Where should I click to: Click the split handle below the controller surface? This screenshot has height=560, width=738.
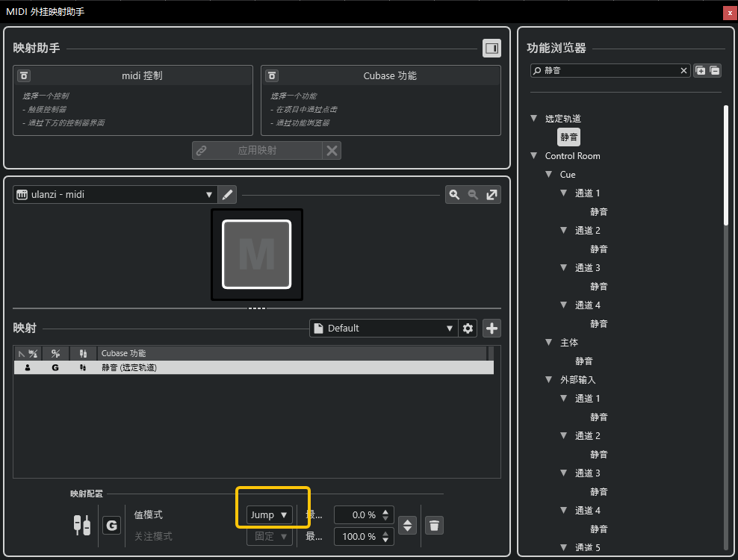[256, 308]
